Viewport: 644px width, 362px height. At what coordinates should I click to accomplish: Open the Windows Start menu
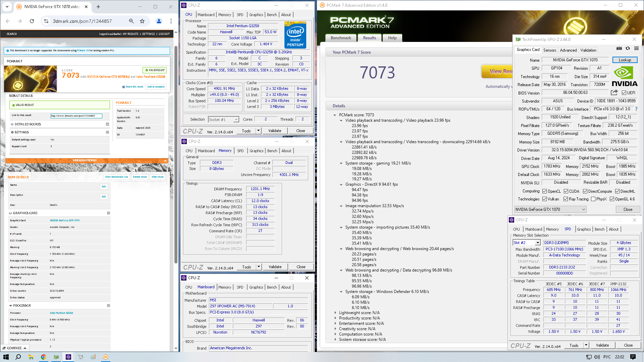pos(6,357)
